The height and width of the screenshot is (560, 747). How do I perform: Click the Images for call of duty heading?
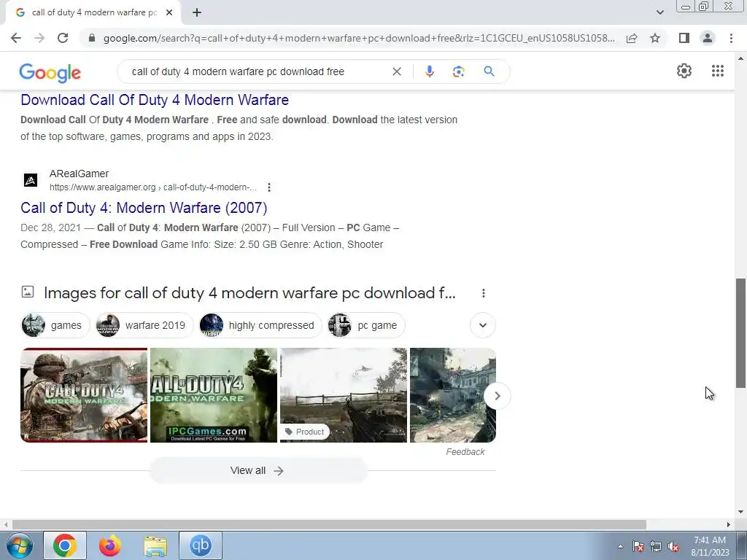pos(249,293)
